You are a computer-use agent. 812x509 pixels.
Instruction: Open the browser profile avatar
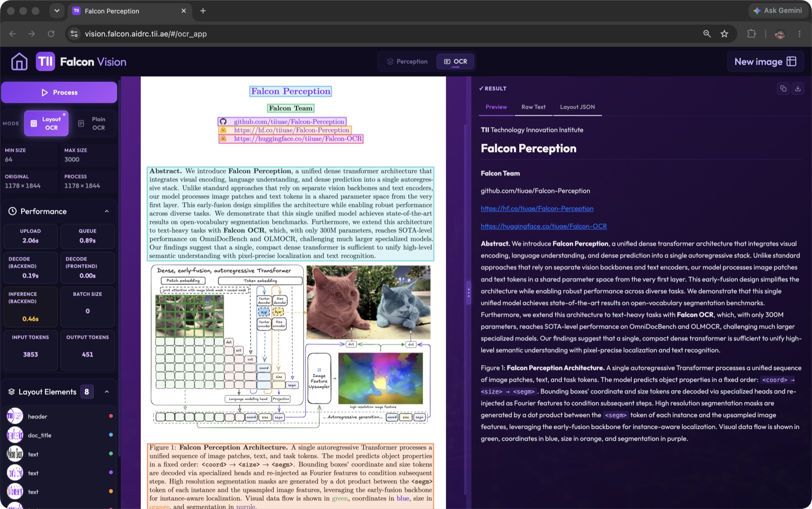pos(780,34)
